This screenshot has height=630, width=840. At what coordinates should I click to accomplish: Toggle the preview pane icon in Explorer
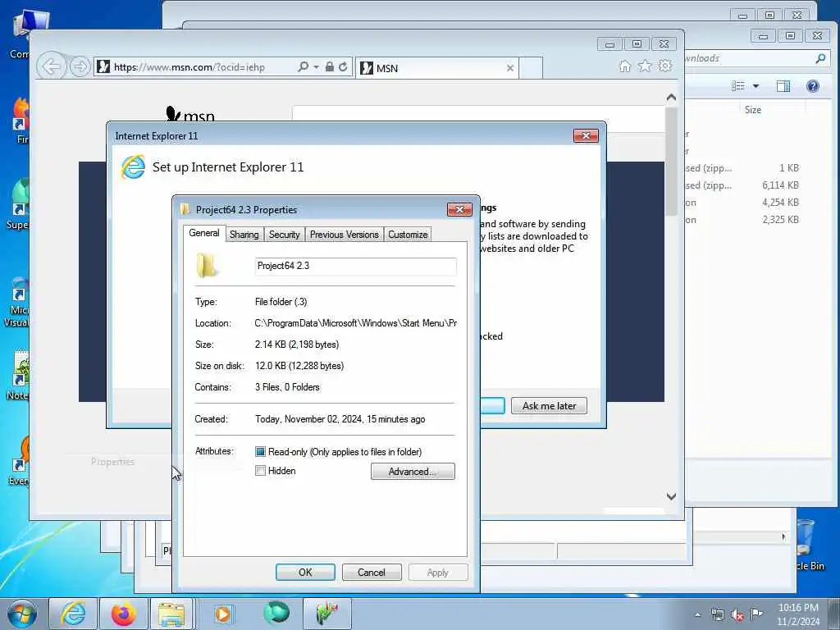(x=783, y=85)
